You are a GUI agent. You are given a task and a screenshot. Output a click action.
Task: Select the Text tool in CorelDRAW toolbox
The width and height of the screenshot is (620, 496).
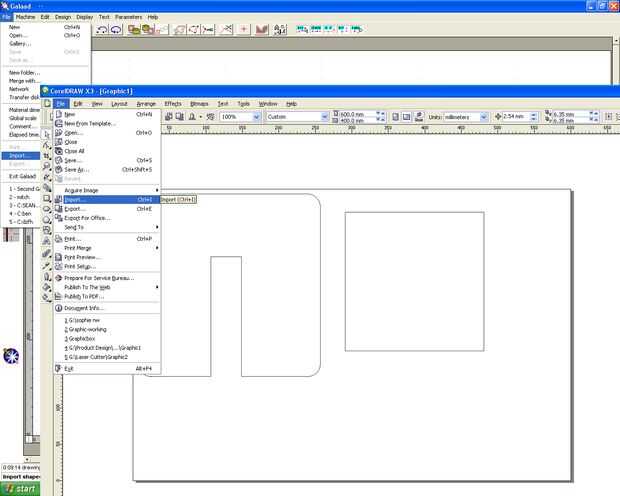pyautogui.click(x=47, y=240)
